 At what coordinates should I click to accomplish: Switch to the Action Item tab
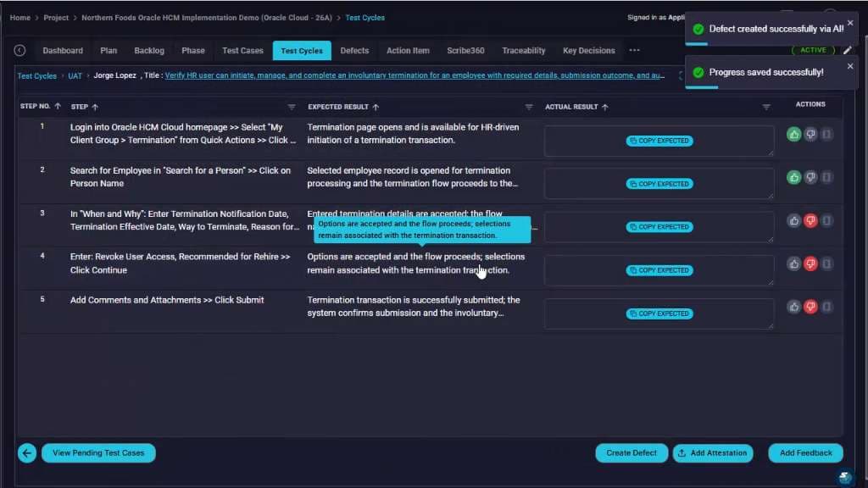[408, 50]
